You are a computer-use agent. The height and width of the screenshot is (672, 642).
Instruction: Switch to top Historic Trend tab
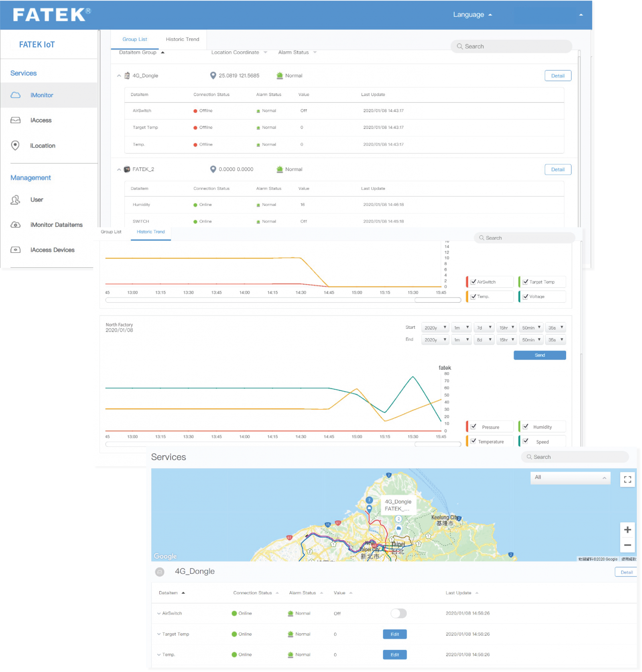183,39
